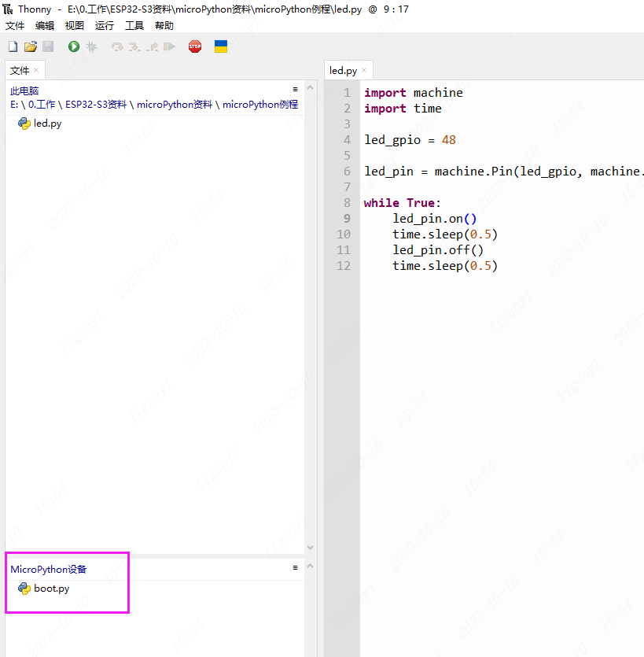Navigate to the ESP32-S3资料 path segment
644x657 pixels.
[96, 105]
